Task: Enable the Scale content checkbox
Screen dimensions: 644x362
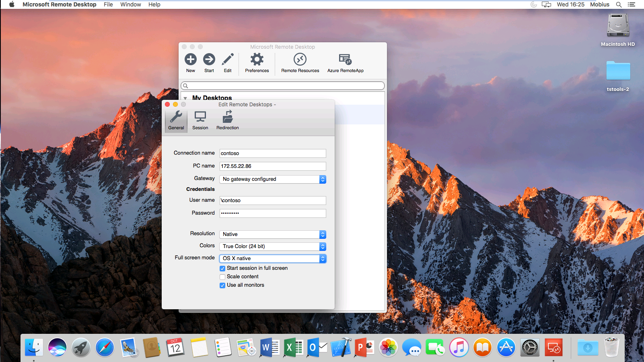Action: 222,277
